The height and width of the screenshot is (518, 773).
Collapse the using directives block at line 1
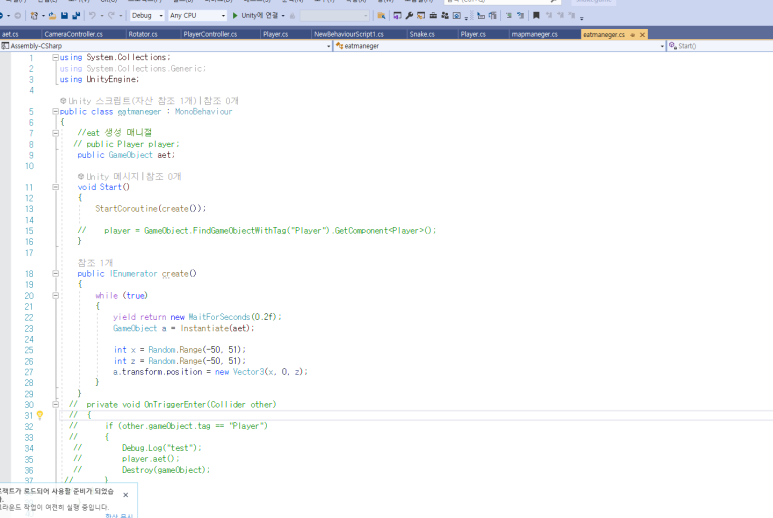[x=56, y=57]
